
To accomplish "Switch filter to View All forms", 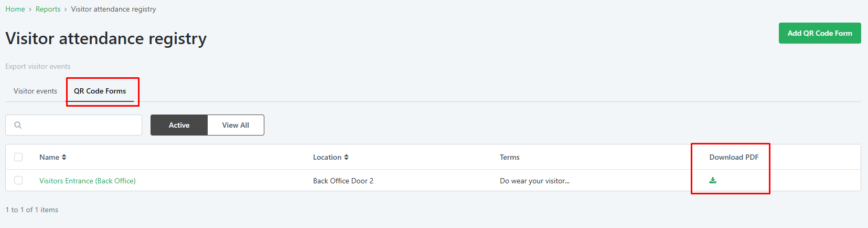I will 235,125.
